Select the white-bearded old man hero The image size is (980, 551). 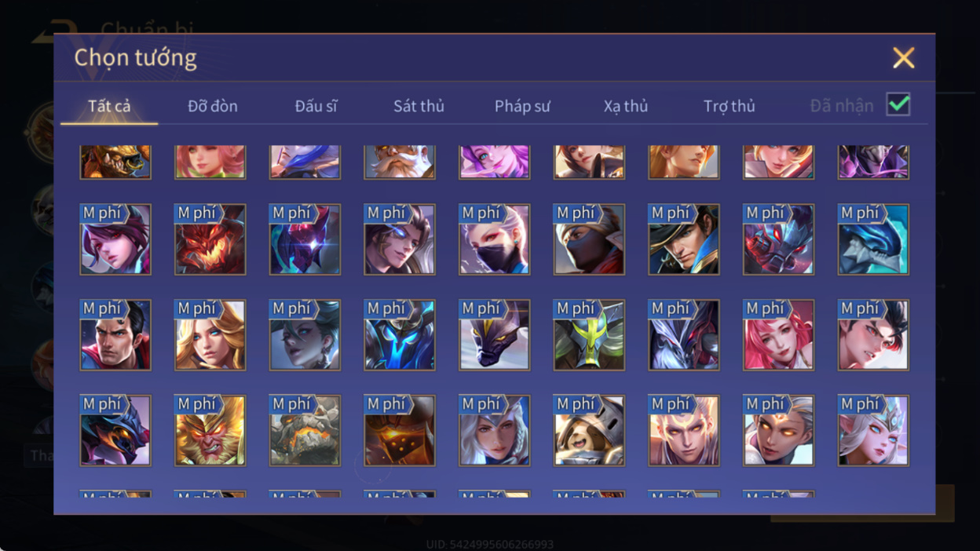tap(400, 162)
